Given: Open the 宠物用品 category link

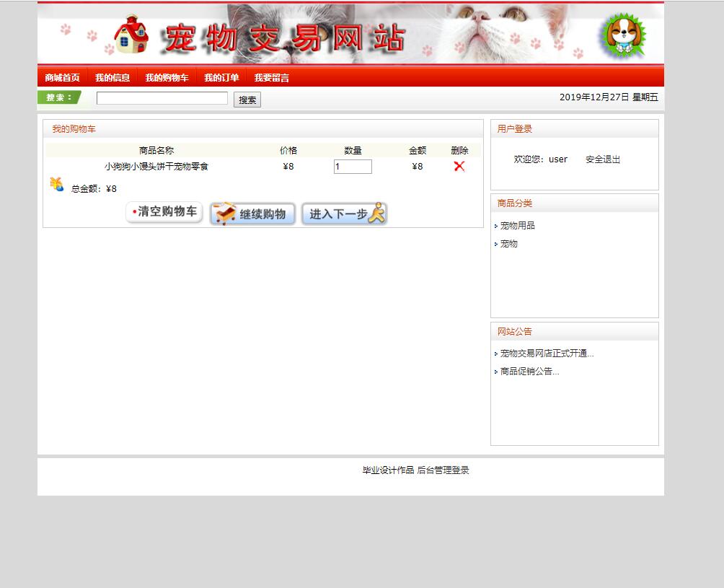Looking at the screenshot, I should 518,225.
